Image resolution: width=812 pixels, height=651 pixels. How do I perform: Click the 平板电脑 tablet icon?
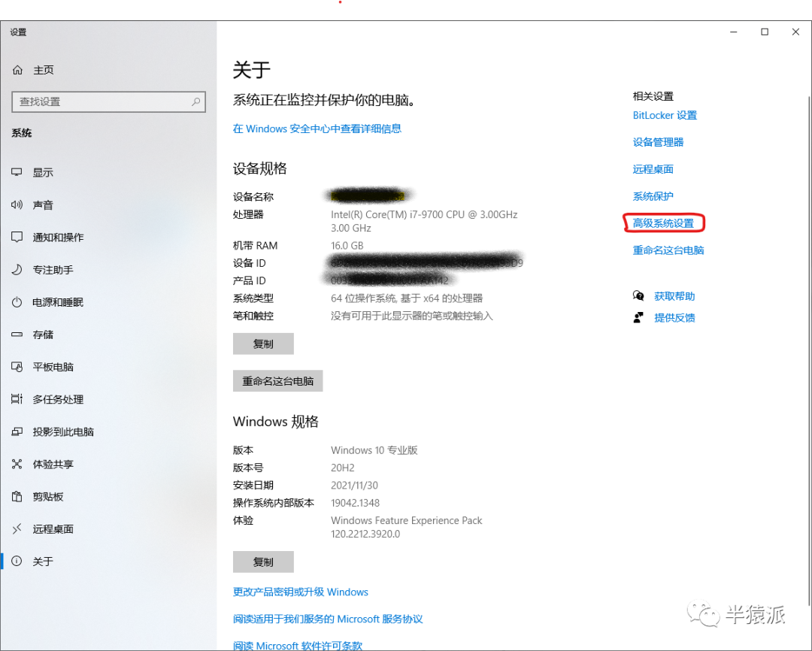point(17,367)
